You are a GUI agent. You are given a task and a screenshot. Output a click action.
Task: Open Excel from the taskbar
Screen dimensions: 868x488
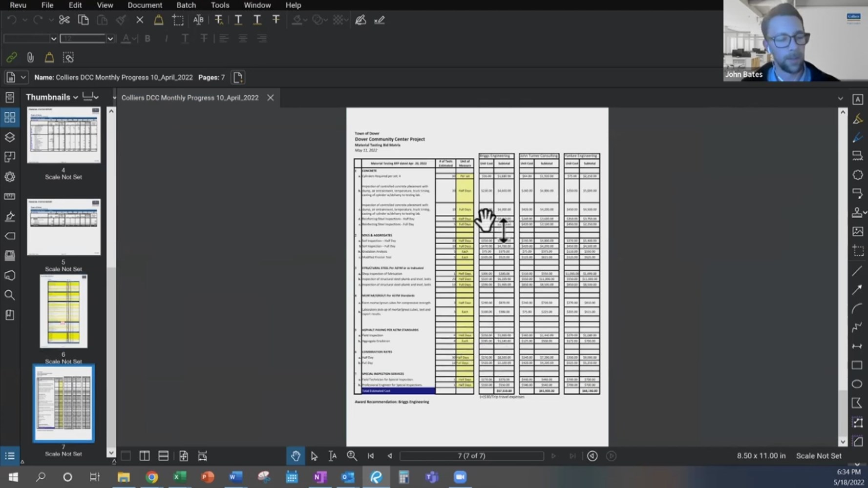(180, 477)
